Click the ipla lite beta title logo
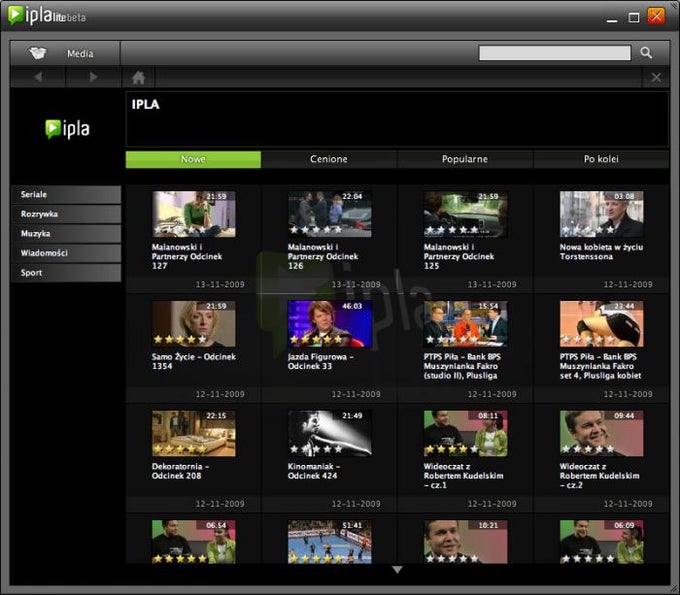This screenshot has width=680, height=595. click(47, 16)
